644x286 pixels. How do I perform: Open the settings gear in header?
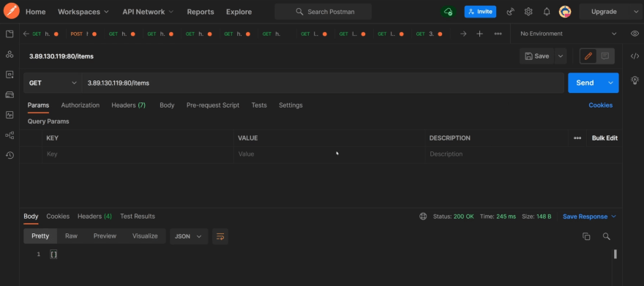528,12
